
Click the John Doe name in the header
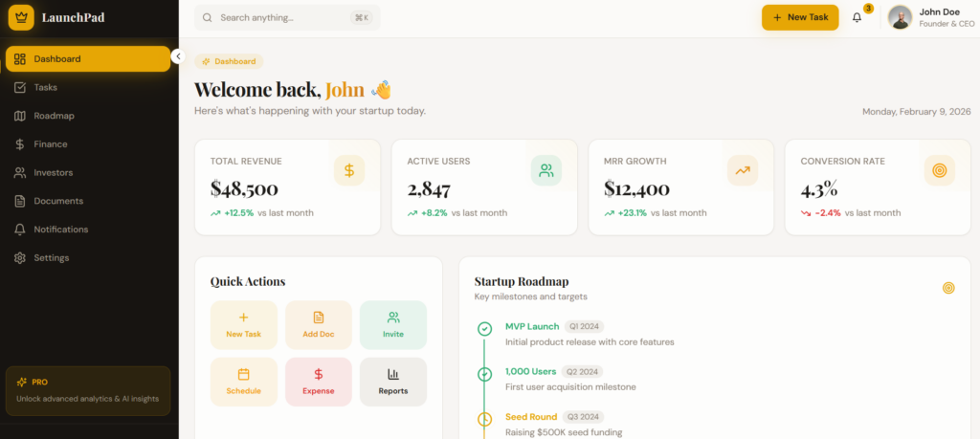[940, 11]
